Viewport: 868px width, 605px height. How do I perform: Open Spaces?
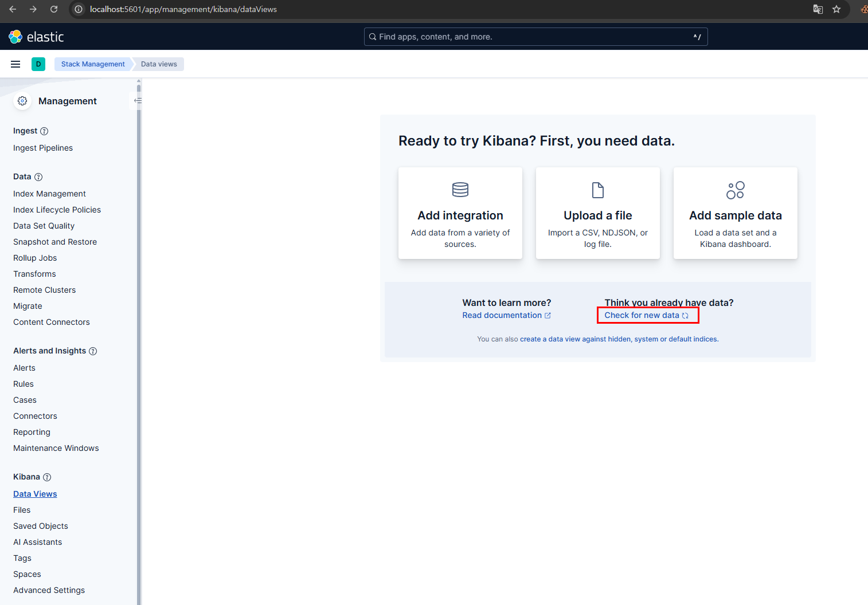coord(27,574)
